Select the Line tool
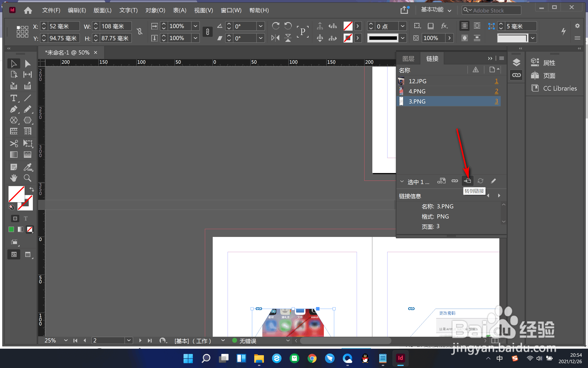 click(28, 98)
